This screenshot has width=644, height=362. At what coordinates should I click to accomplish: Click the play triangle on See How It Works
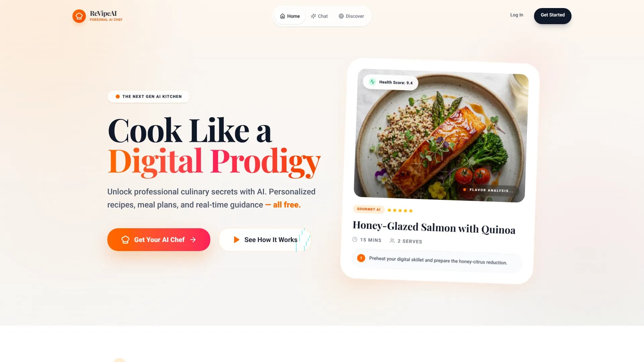(x=236, y=240)
